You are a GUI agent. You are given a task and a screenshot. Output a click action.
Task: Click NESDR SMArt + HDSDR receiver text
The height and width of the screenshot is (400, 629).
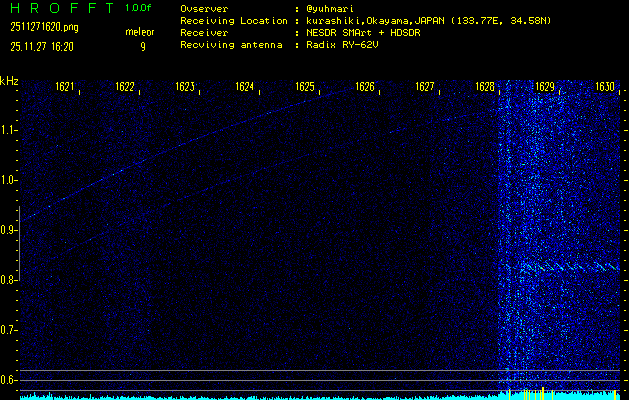(363, 33)
